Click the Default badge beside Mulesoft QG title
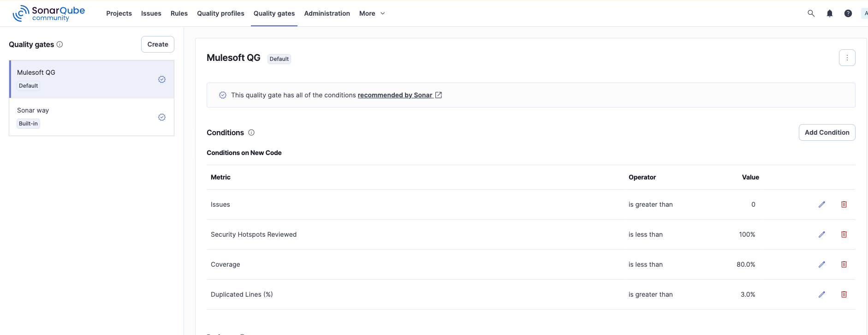Screen dimensions: 868x335 tap(279, 59)
